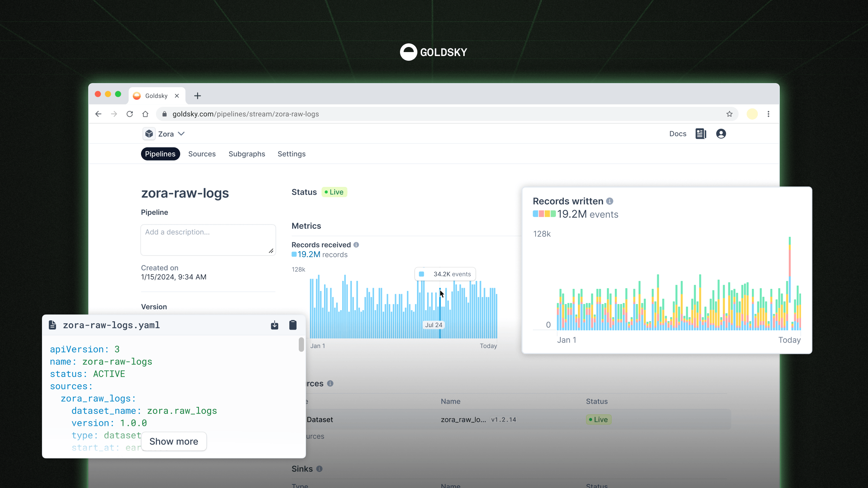
Task: Open the user account profile icon
Action: pos(721,134)
